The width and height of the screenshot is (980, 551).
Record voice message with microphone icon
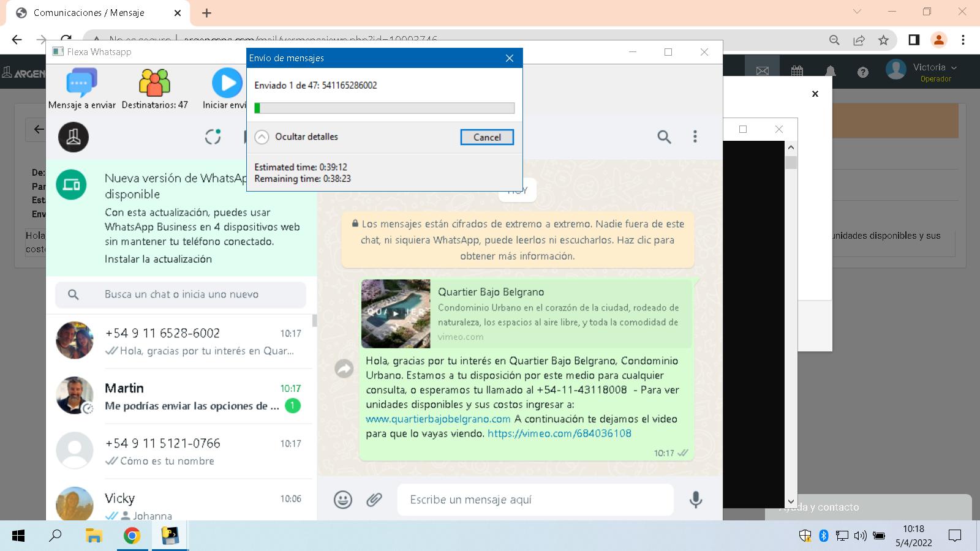695,500
